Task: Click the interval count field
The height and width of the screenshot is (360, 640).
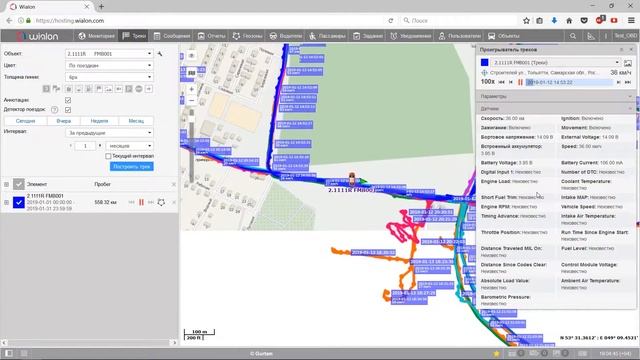Action: [85, 146]
